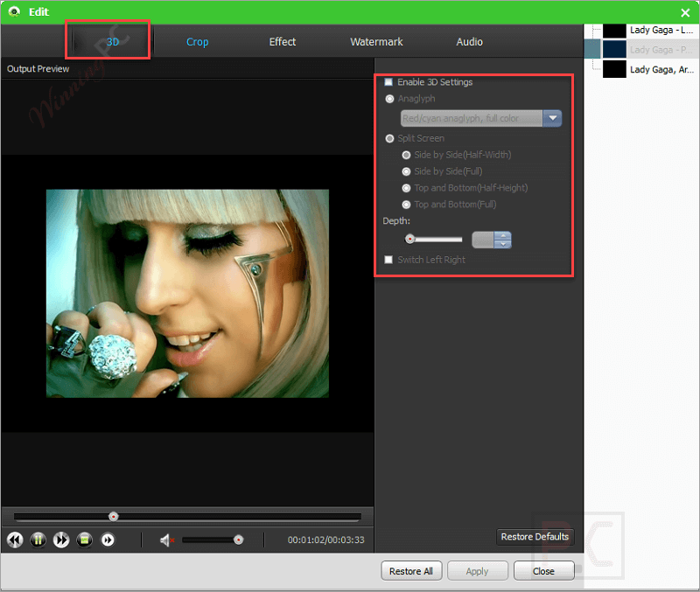700x592 pixels.
Task: Select the first Lady Gaga - L... item
Action: pos(661,30)
